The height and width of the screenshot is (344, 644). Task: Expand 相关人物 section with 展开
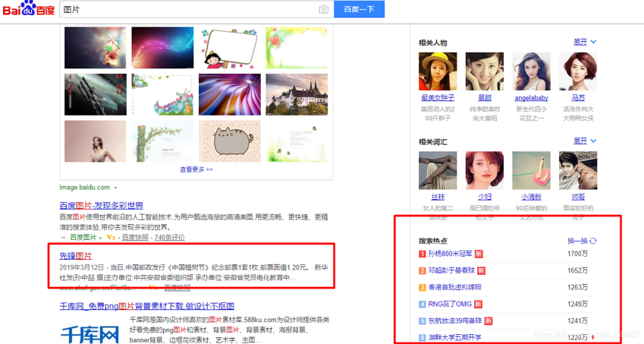pos(585,42)
